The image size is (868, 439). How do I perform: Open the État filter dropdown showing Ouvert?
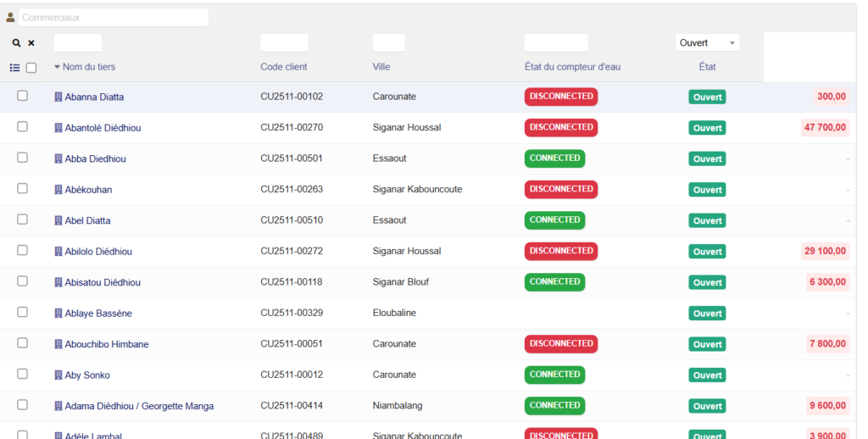click(x=707, y=43)
